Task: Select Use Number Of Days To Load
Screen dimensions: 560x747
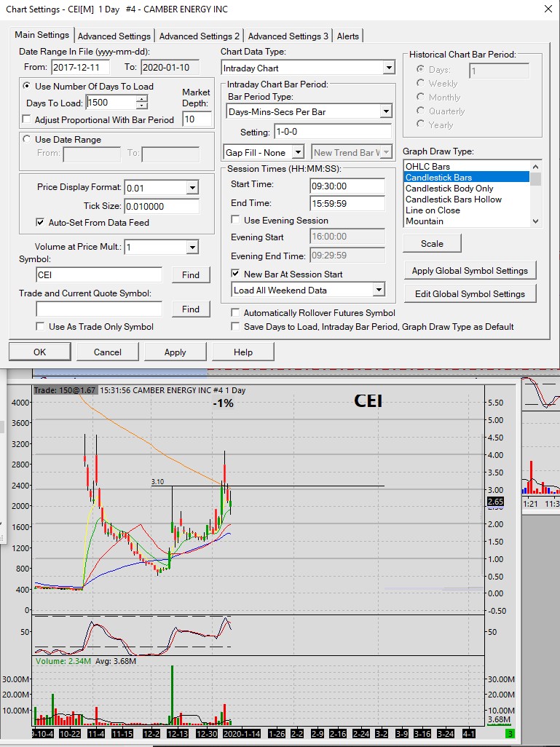Action: click(27, 86)
